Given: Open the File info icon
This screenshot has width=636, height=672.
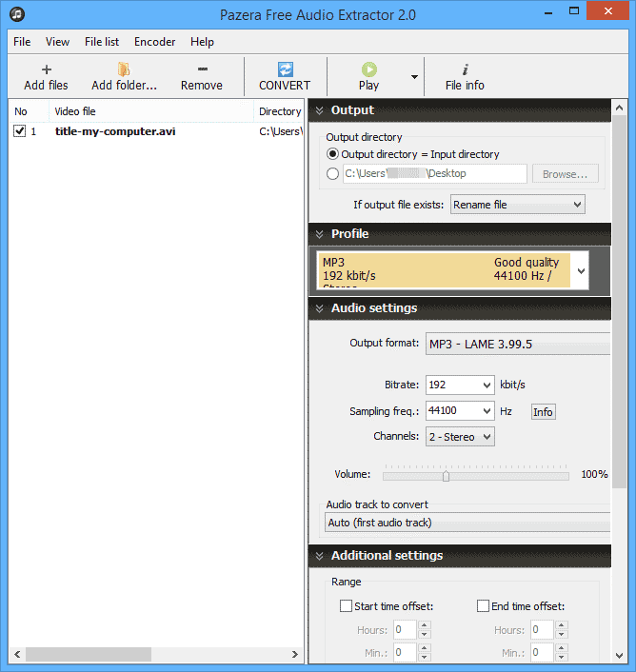Looking at the screenshot, I should [465, 69].
